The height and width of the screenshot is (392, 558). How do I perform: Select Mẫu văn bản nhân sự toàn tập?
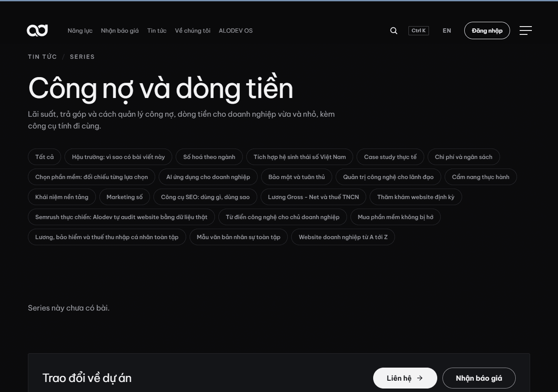(x=238, y=237)
